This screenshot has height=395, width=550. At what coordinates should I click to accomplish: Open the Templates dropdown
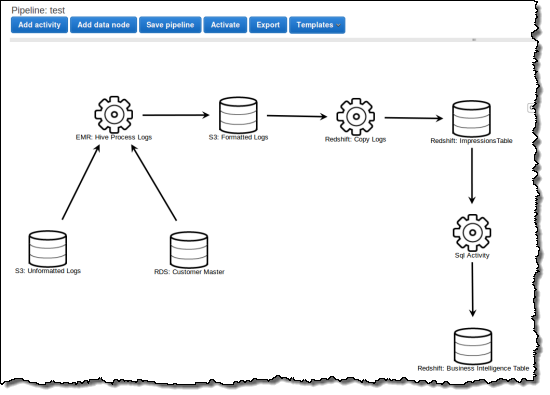point(317,25)
